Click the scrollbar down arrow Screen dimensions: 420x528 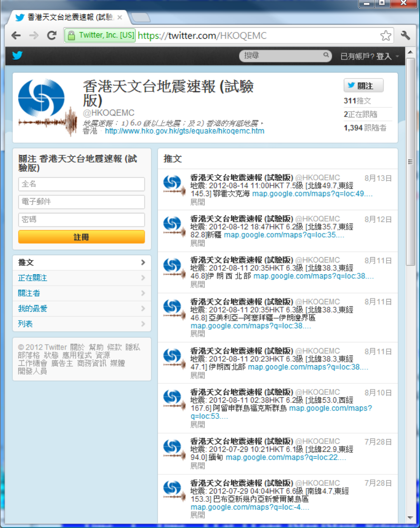(410, 518)
